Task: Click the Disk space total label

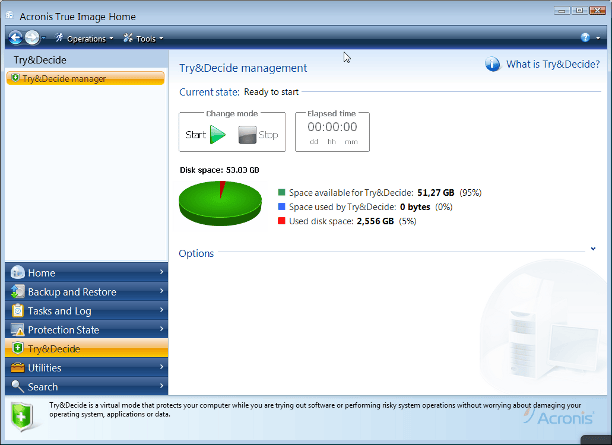Action: coord(219,170)
